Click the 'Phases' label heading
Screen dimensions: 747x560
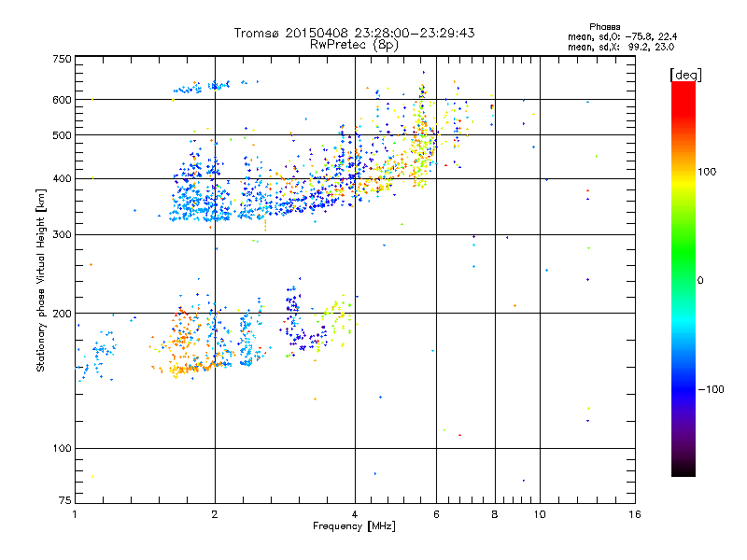(x=604, y=27)
